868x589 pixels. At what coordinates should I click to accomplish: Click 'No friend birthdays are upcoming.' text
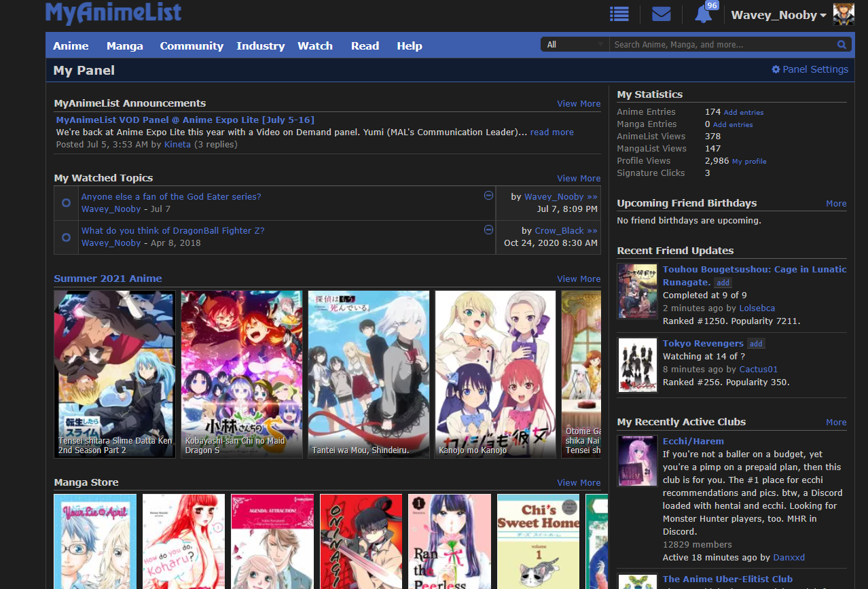coord(689,221)
